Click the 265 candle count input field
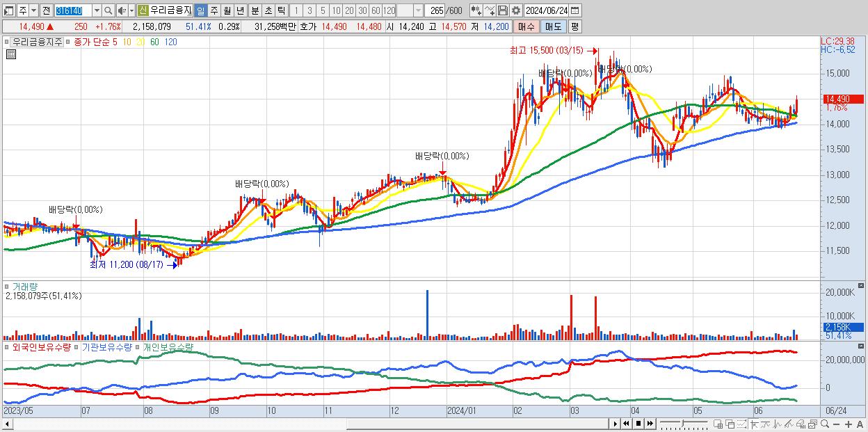 435,10
